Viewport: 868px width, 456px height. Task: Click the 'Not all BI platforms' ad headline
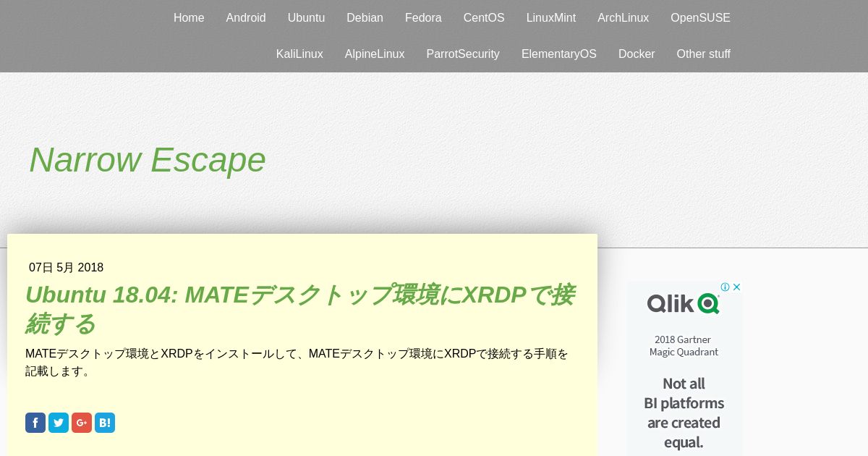point(684,413)
